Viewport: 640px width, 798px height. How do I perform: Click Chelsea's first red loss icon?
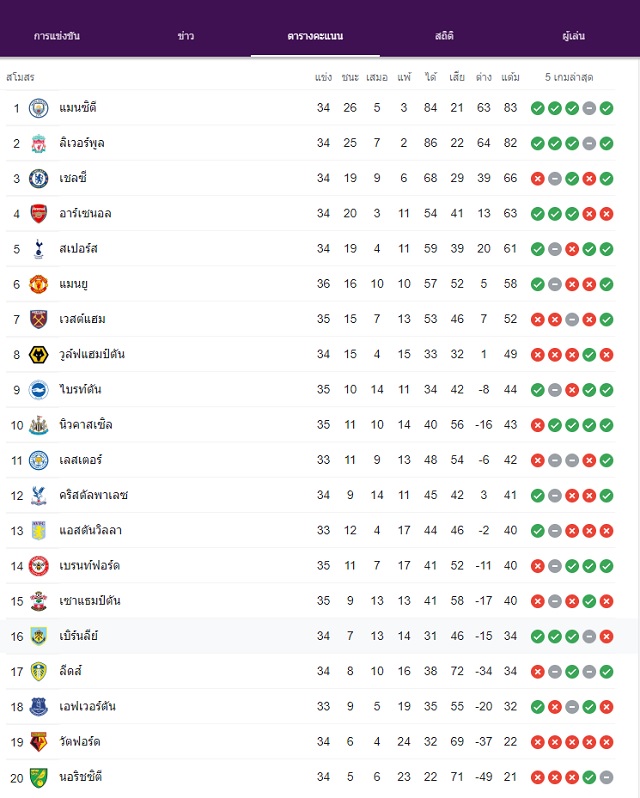pyautogui.click(x=538, y=179)
